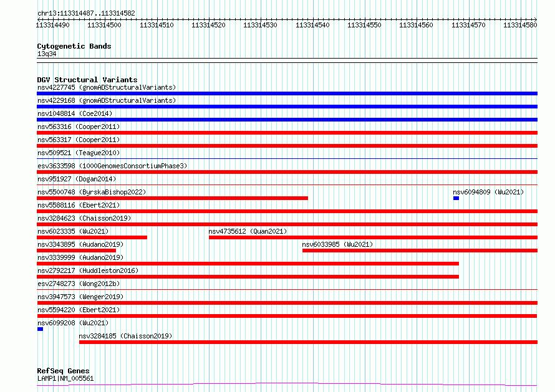Select nsv5500748 (ByrskaBishop2022) label
Image resolution: width=555 pixels, height=392 pixels.
click(x=92, y=192)
